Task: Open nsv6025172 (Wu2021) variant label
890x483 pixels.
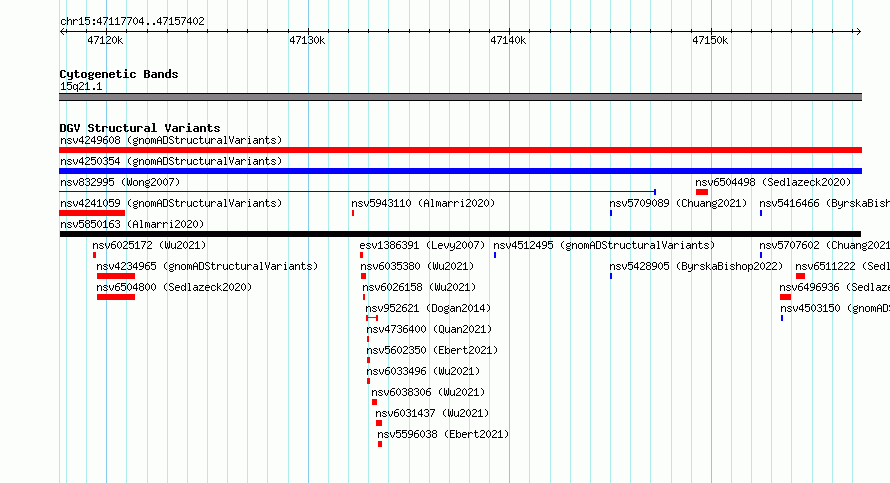Action: pos(149,245)
